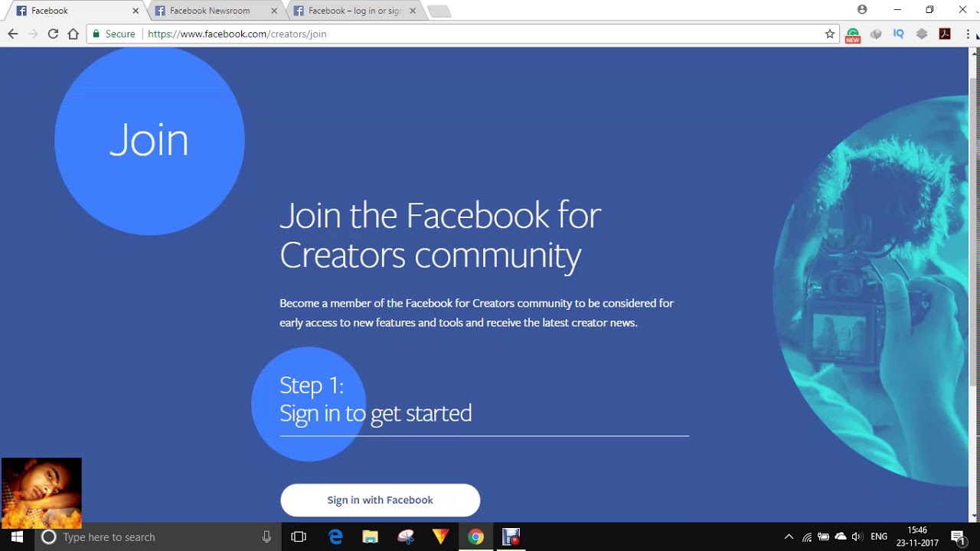
Task: Reload the current page
Action: click(x=53, y=34)
